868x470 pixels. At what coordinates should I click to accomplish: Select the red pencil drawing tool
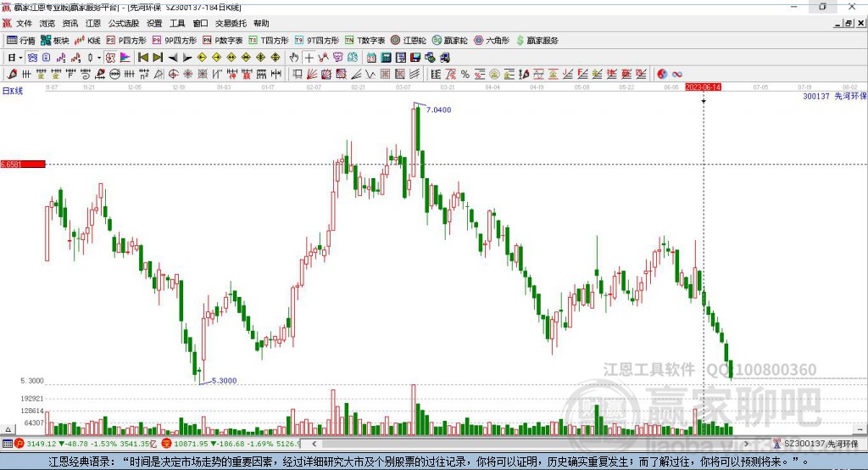coord(12,75)
